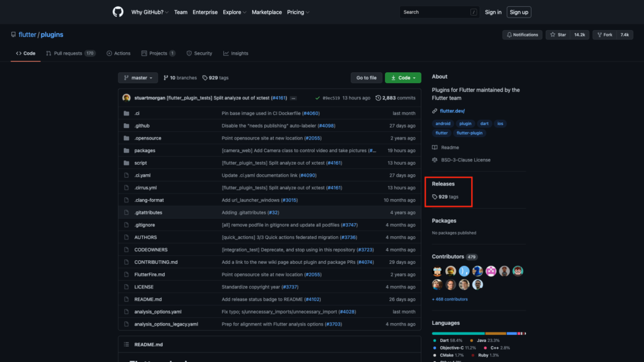
Task: Click the tag icon next to 929 tags in Releases
Action: tap(435, 197)
